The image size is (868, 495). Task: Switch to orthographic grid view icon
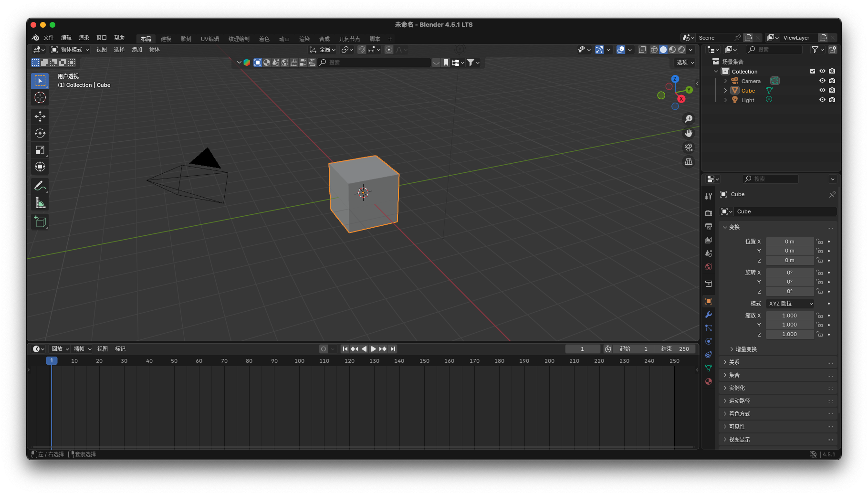689,162
